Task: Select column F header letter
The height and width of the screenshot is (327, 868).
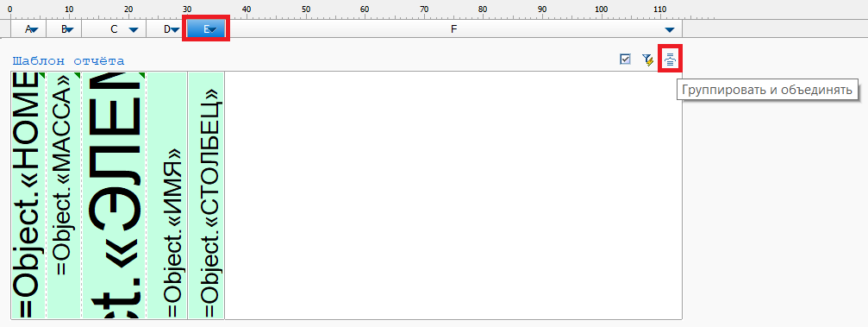Action: 453,29
